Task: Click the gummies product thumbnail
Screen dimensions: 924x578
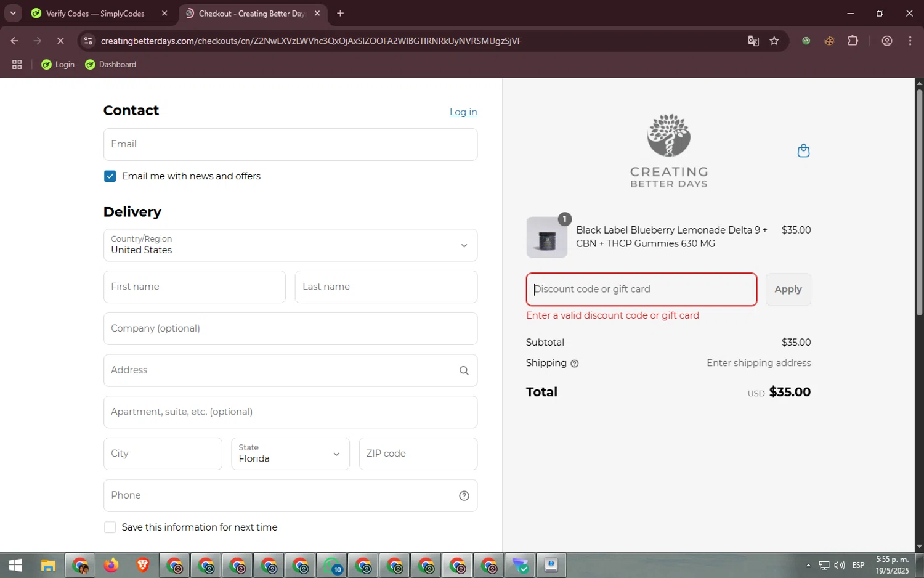Action: pyautogui.click(x=547, y=237)
